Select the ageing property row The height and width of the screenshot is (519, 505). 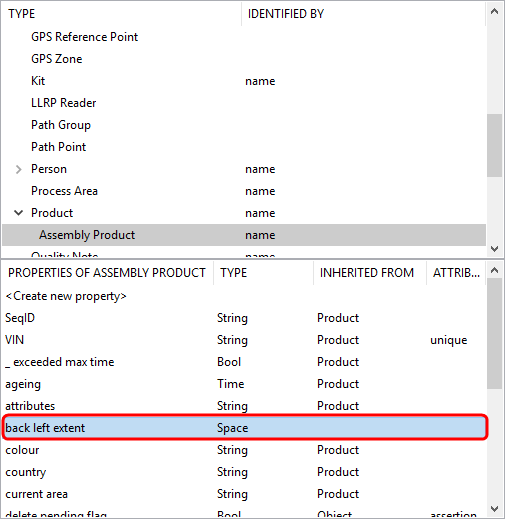pos(244,384)
